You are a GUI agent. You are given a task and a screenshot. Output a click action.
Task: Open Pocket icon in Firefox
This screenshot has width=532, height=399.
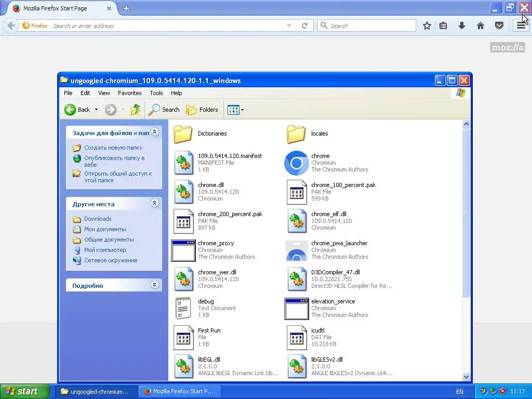point(499,26)
